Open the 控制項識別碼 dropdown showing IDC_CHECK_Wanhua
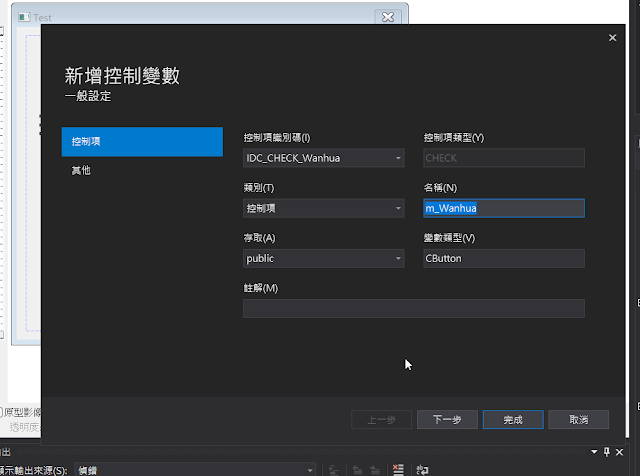Screen dimensions: 640x476 (323, 158)
